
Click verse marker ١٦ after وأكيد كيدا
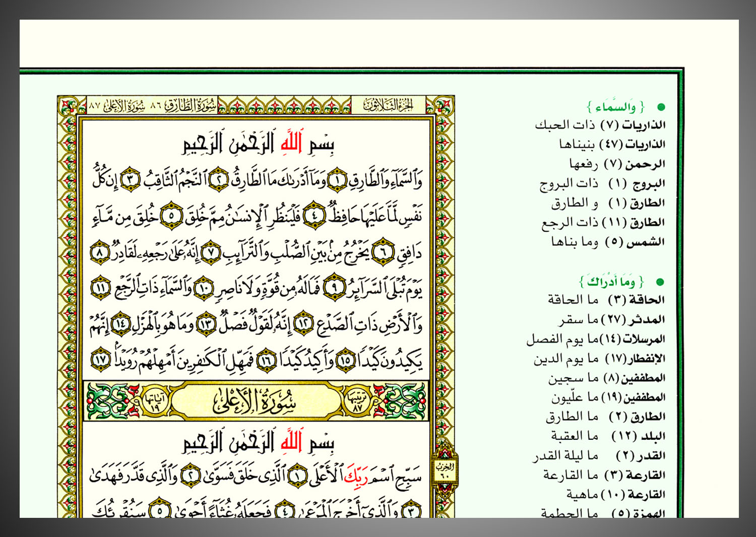(267, 360)
